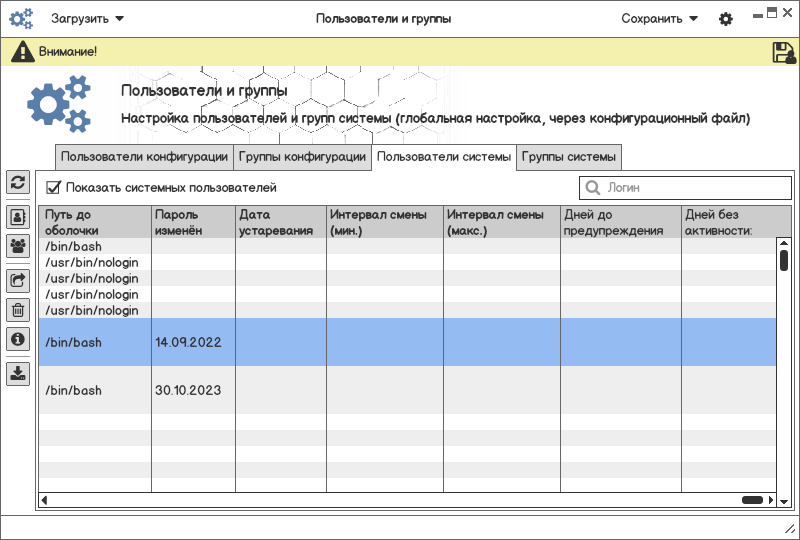
Task: Open settings via the gear icon
Action: click(x=726, y=19)
